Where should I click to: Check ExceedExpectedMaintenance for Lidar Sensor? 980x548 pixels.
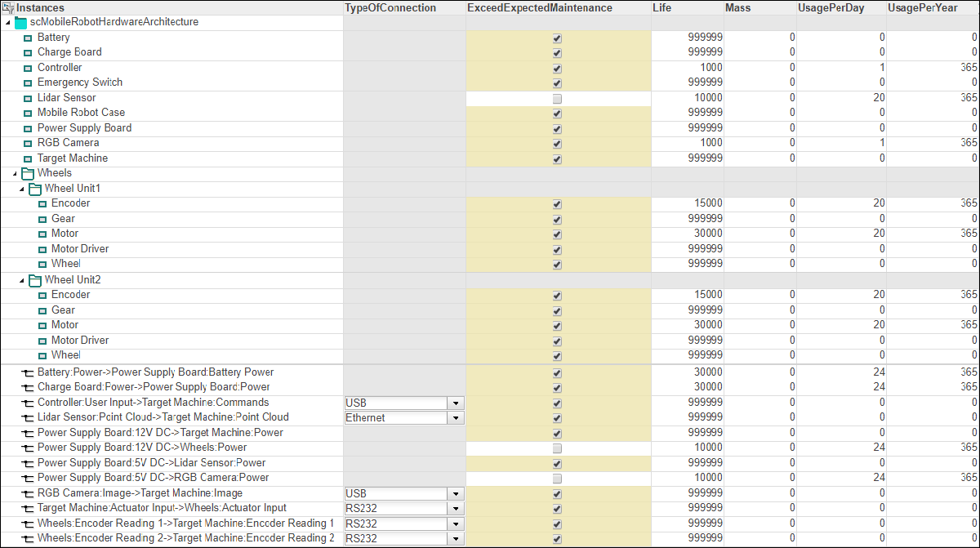(557, 99)
